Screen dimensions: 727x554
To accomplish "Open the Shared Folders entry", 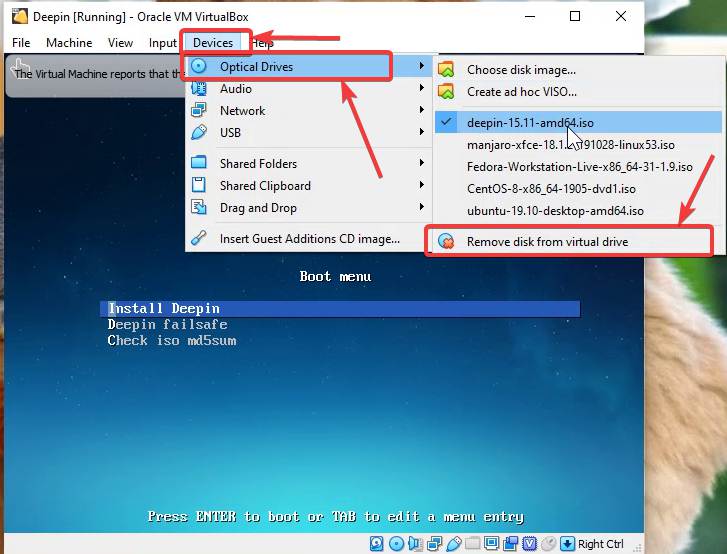I will 308,163.
